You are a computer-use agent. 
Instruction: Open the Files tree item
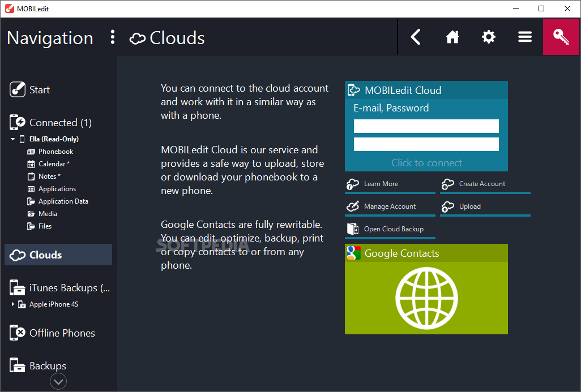(45, 226)
